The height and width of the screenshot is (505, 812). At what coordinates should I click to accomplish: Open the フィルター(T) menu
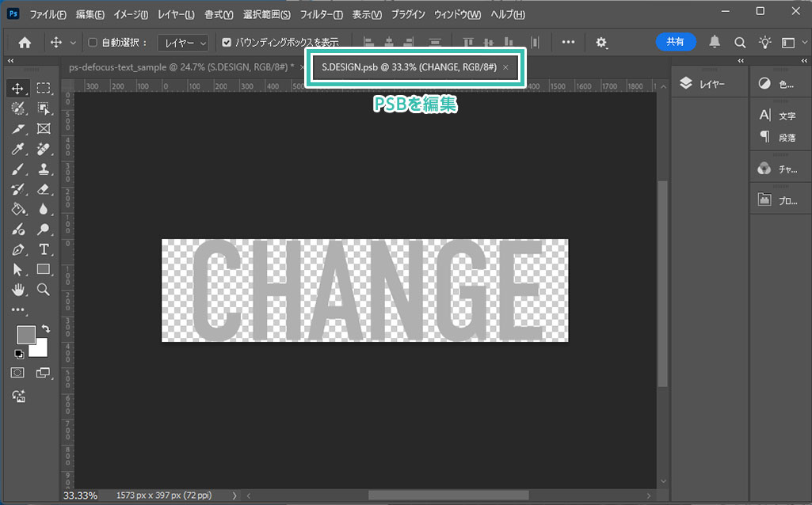[321, 14]
